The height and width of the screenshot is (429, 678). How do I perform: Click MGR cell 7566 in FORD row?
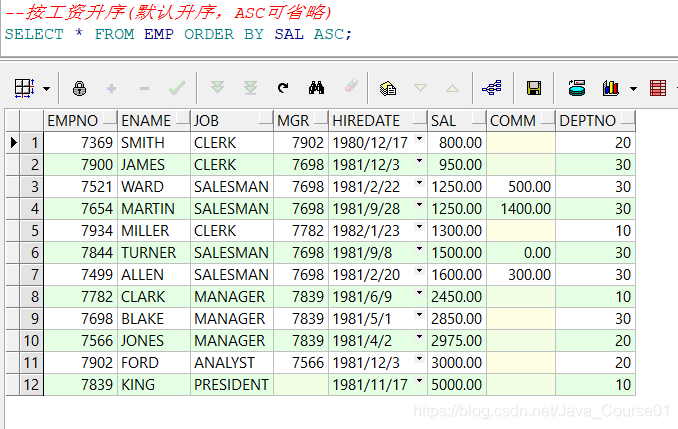tap(301, 362)
